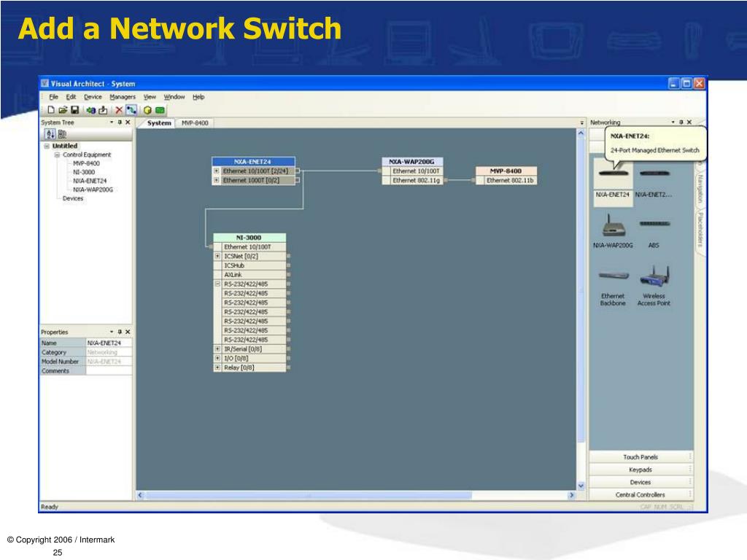Viewport: 747px width, 560px height.
Task: Click the categorized view icon in System Tree
Action: click(62, 134)
